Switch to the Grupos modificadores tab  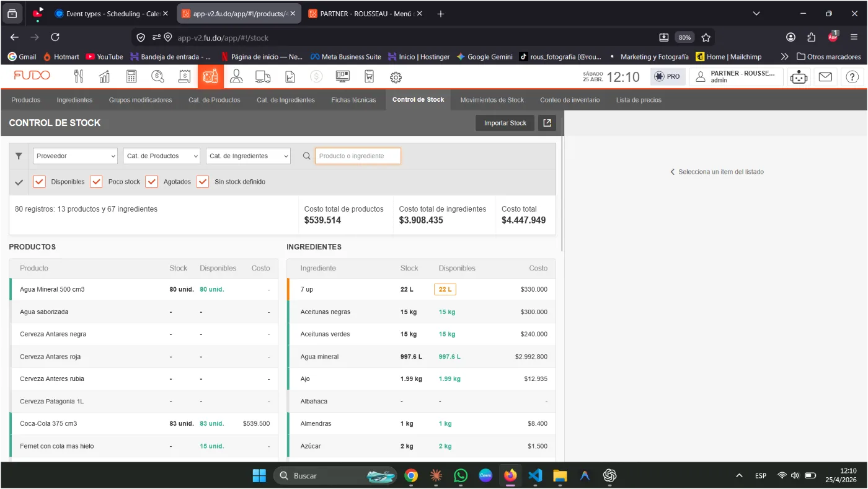click(x=141, y=100)
